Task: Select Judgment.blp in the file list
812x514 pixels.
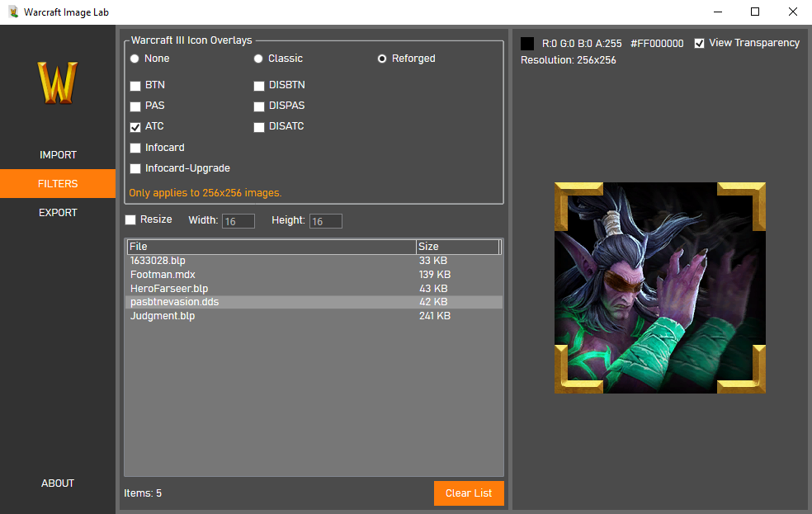Action: (314, 316)
